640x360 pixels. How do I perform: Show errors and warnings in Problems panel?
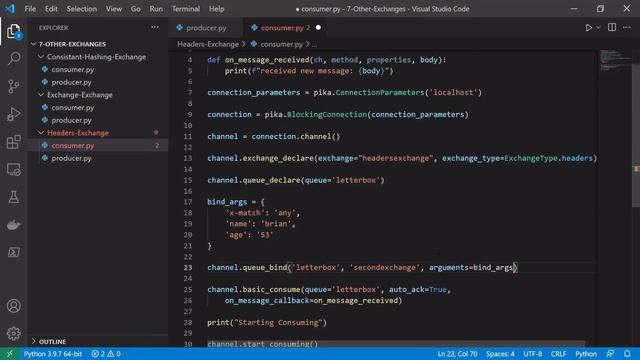coord(106,354)
